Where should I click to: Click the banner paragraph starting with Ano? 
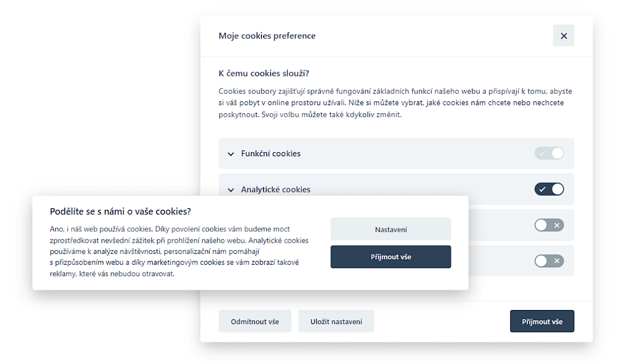click(178, 251)
